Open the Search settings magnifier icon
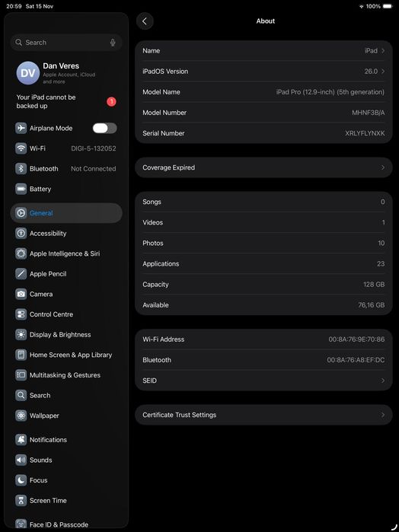This screenshot has height=532, width=399. (21, 395)
